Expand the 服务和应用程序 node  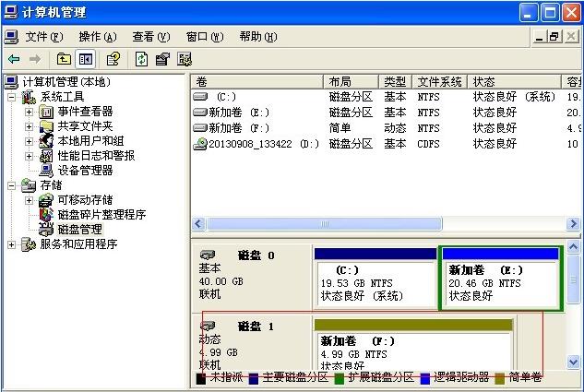coord(12,244)
